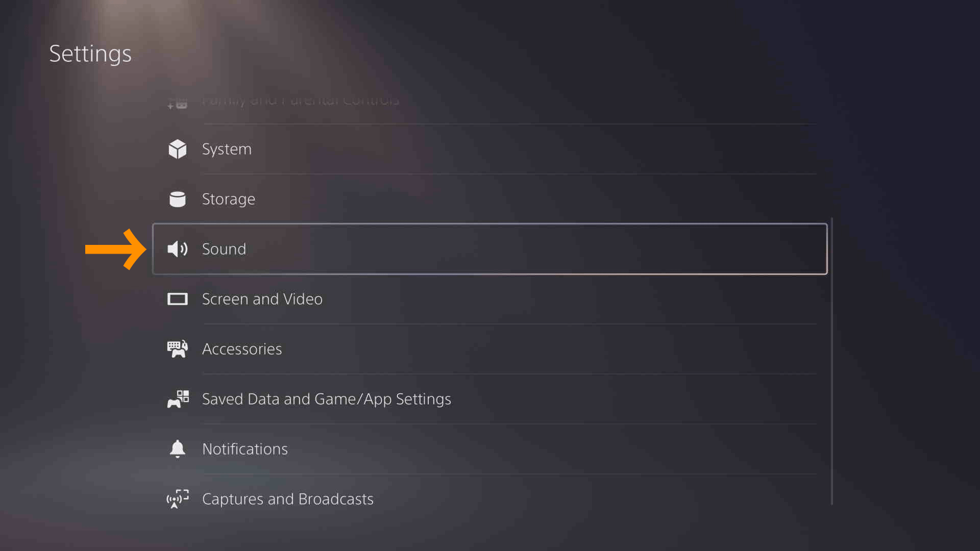Click the Notifications bell icon

click(177, 449)
